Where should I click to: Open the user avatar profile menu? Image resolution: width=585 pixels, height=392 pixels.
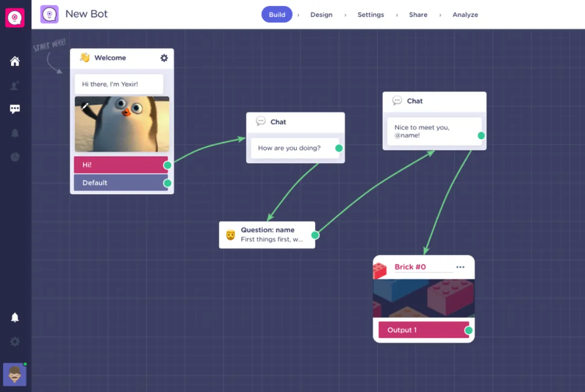pyautogui.click(x=15, y=374)
